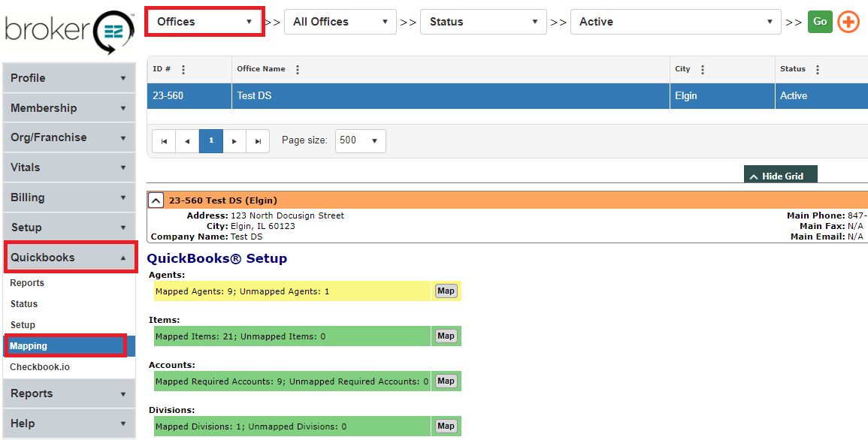
Task: Go to last page of grid
Action: tap(258, 141)
